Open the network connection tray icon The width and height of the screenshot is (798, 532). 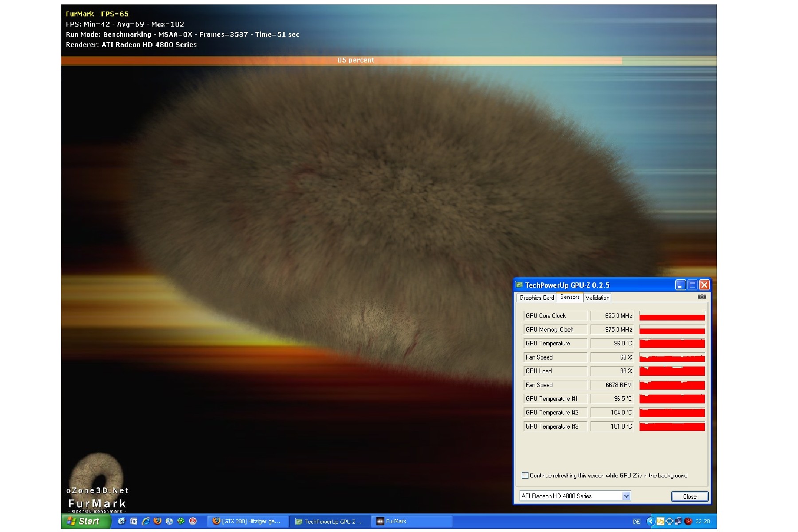pos(678,521)
